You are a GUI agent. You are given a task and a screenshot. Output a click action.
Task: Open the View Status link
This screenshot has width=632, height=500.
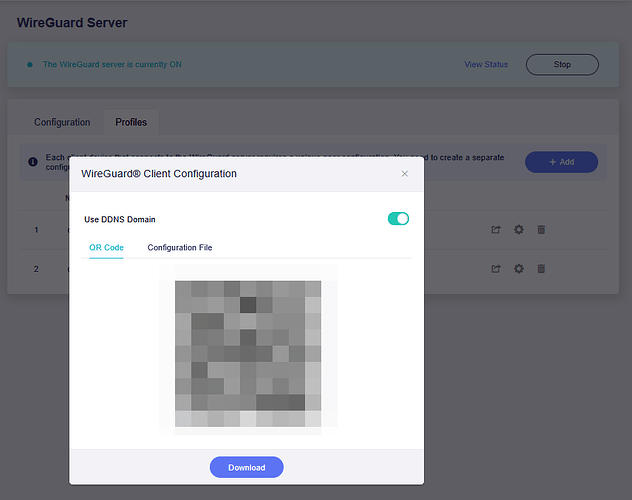point(486,64)
